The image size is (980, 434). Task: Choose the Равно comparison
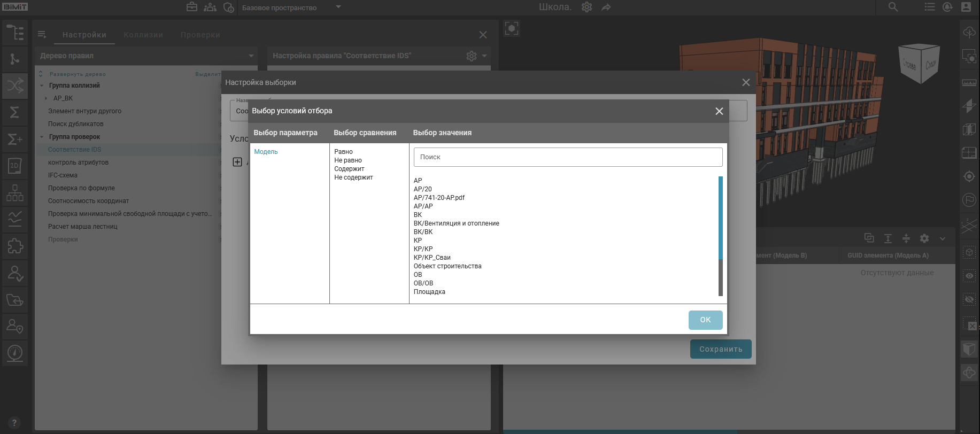(x=343, y=152)
